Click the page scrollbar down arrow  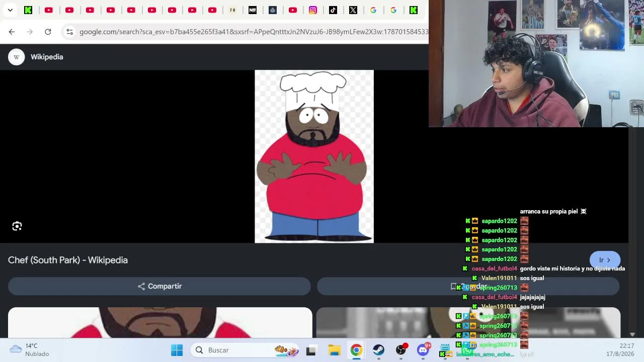tap(632, 334)
